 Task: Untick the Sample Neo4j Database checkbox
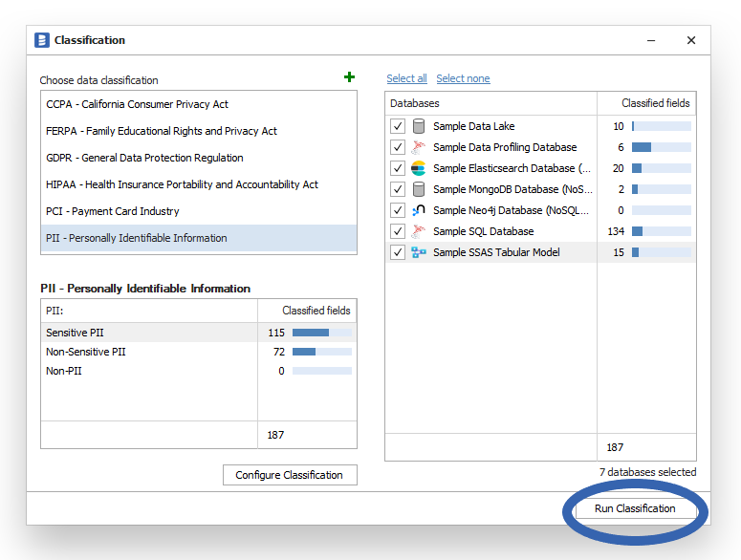click(x=398, y=210)
